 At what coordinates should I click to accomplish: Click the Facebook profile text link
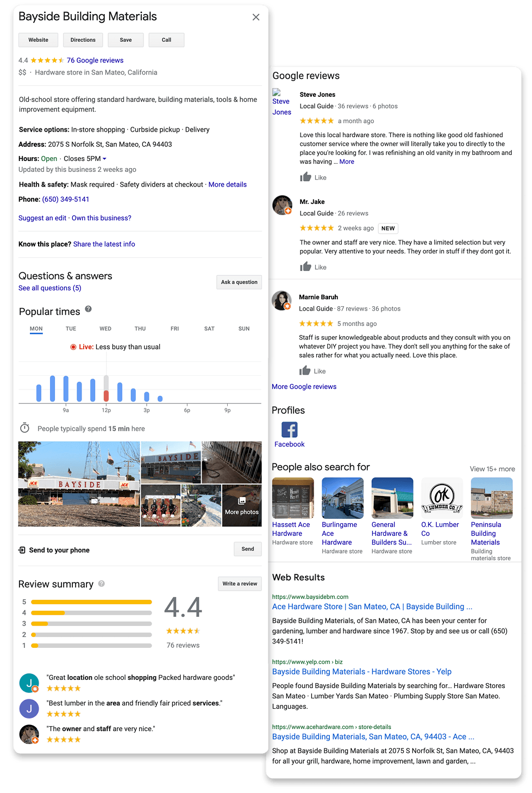[290, 444]
